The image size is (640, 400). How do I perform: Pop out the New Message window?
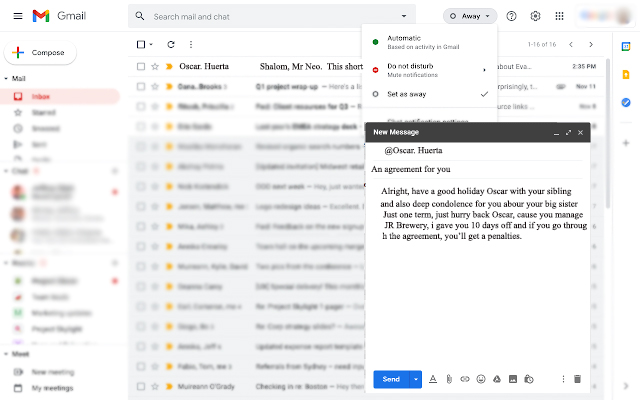click(x=568, y=133)
